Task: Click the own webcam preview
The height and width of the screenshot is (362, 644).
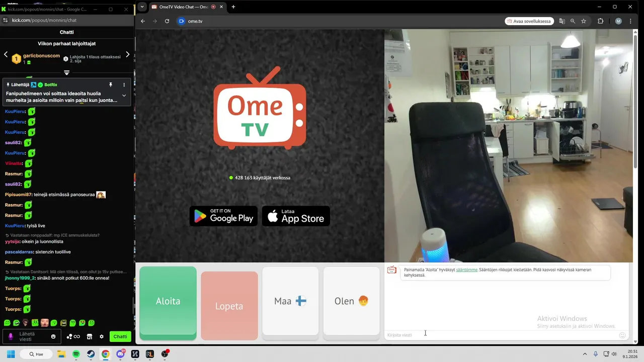Action: coord(508,145)
